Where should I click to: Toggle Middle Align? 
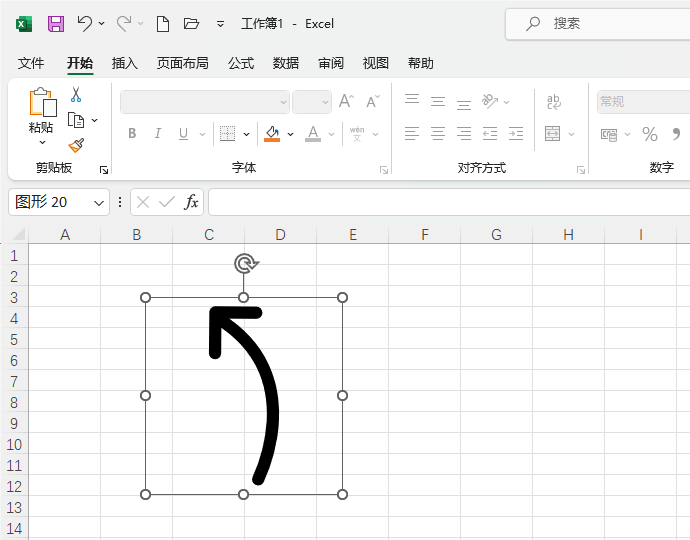[x=438, y=101]
